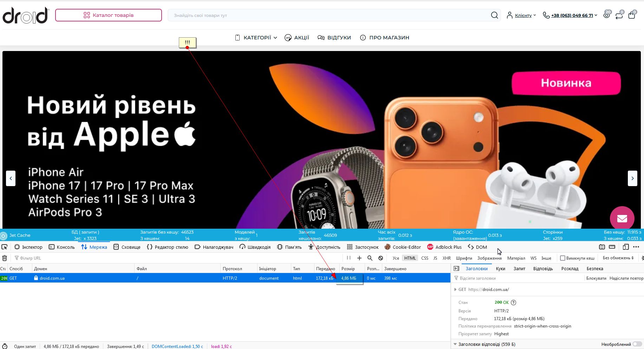Toggle responsive design mode icon
This screenshot has width=644, height=349.
coord(626,247)
